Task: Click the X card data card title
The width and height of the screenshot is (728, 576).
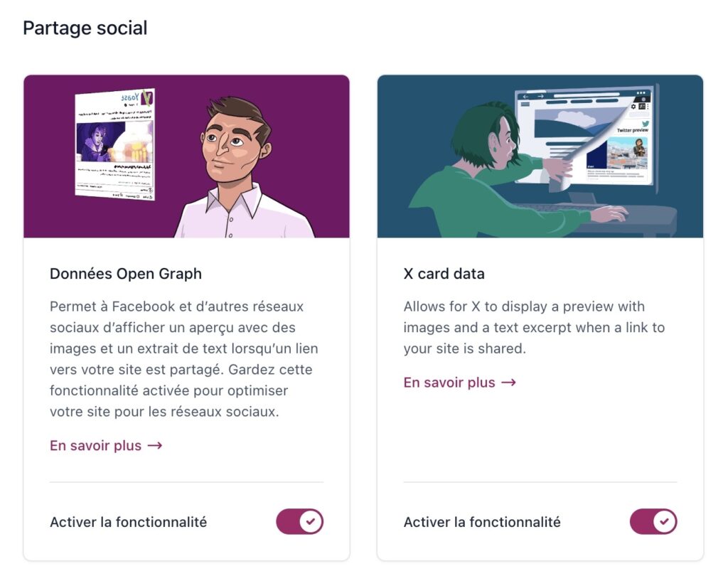Action: click(444, 274)
